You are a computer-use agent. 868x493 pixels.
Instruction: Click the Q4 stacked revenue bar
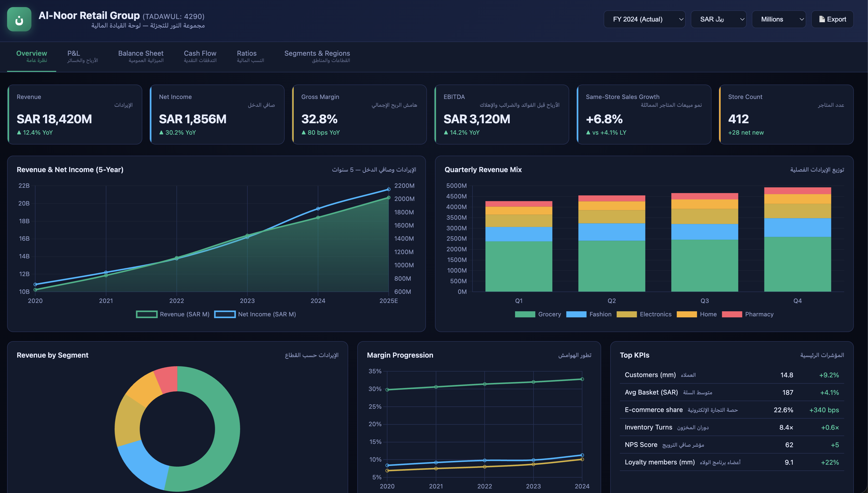(798, 239)
